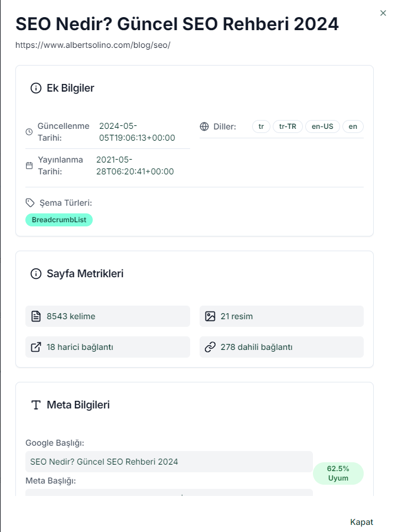Open the albertsolino.com blog SEO URL
Screen dimensions: 395x532
point(93,45)
